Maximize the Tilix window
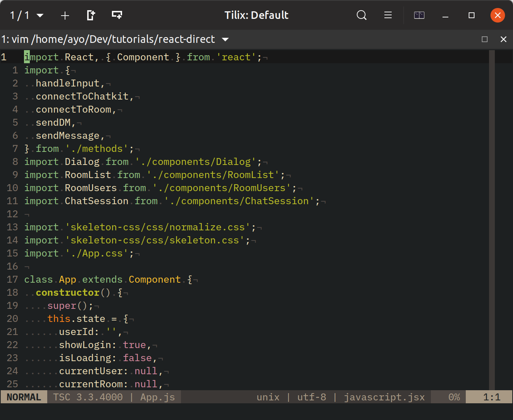This screenshot has height=420, width=513. [471, 15]
